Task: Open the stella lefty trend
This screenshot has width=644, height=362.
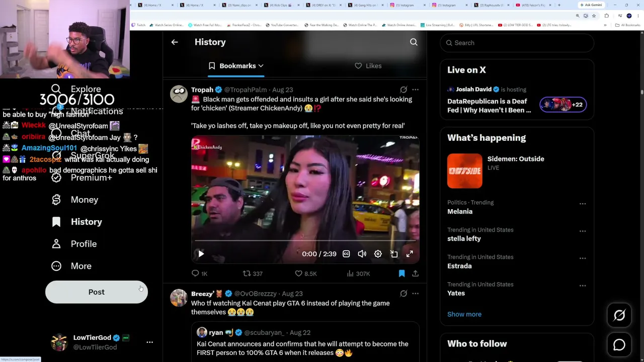Action: [x=464, y=239]
